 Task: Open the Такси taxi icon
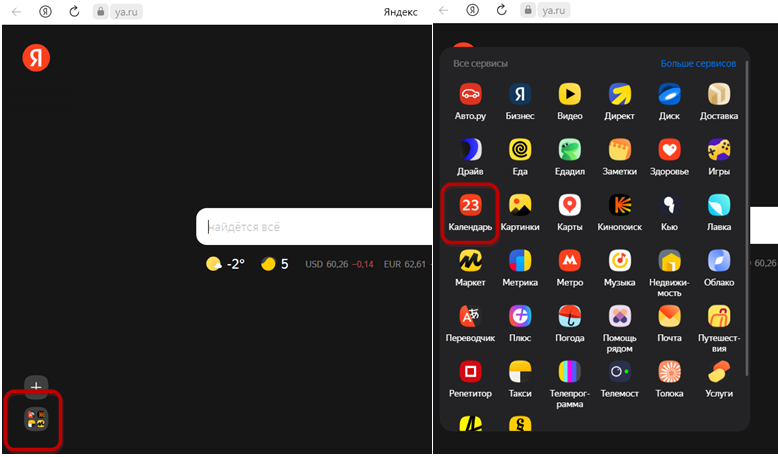[520, 372]
